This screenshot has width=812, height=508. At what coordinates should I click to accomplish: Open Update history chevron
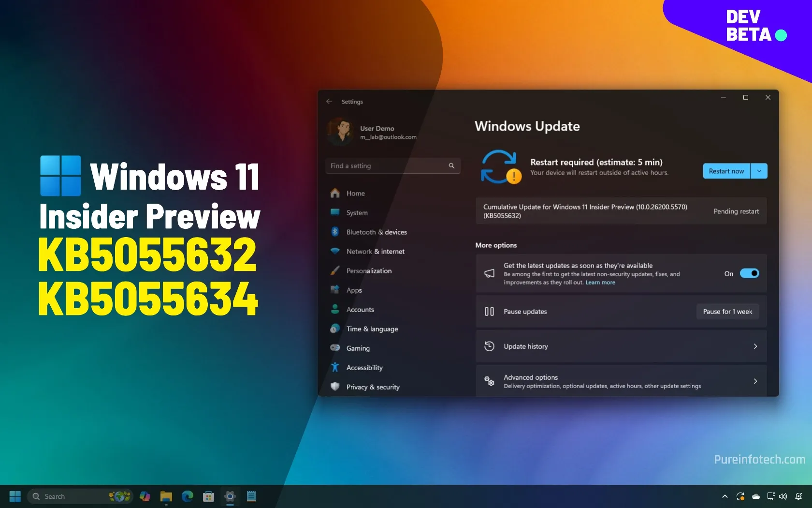(x=755, y=346)
